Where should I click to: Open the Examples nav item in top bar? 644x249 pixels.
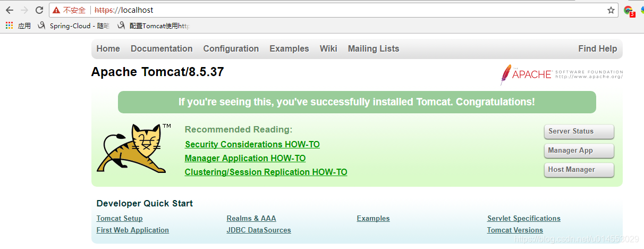tap(289, 48)
